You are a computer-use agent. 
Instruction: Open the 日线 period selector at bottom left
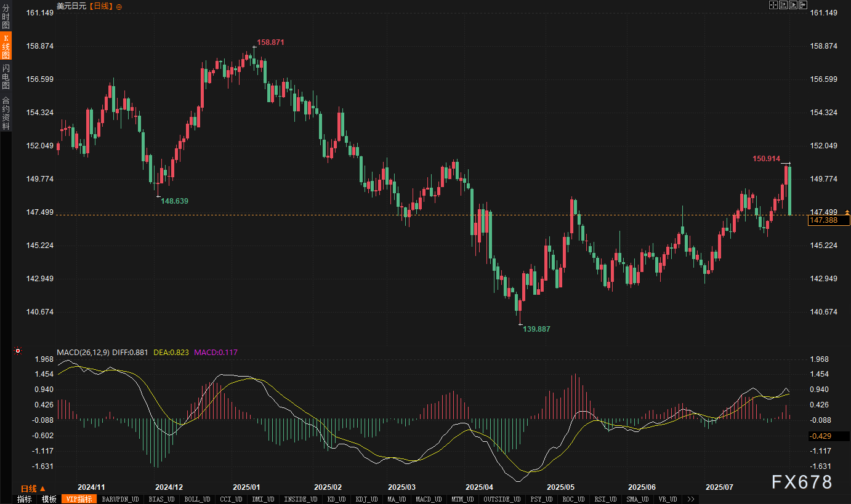pyautogui.click(x=33, y=488)
